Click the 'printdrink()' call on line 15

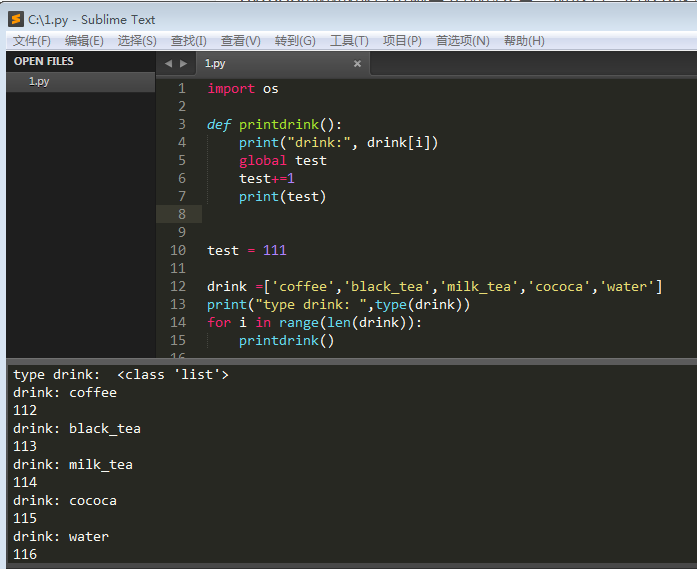(286, 341)
